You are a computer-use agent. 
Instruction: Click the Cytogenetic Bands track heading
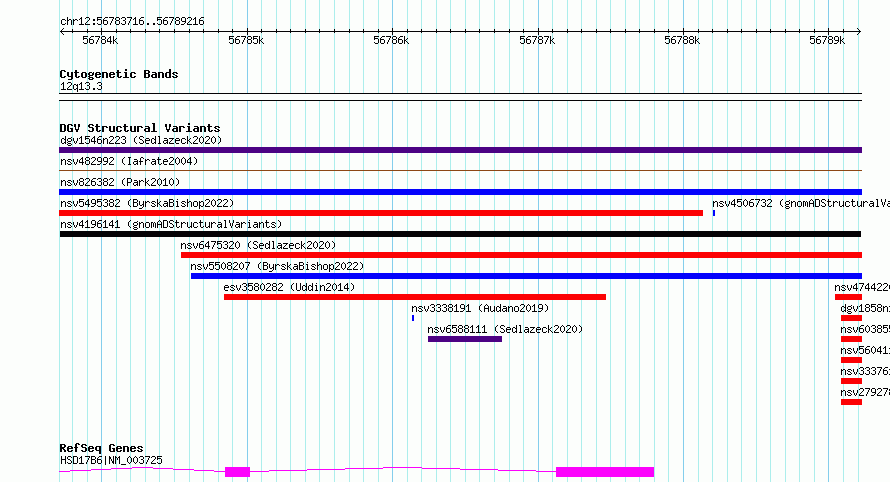pos(119,74)
